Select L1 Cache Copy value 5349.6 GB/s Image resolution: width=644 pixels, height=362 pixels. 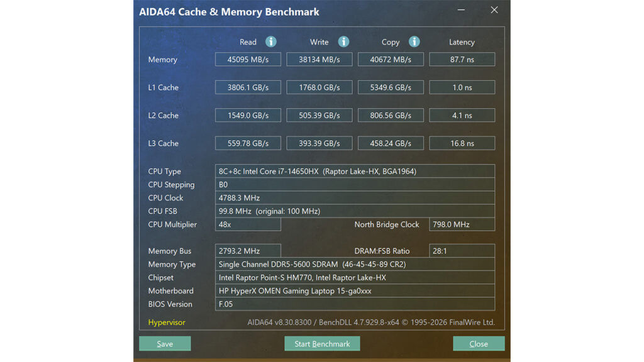tap(391, 87)
